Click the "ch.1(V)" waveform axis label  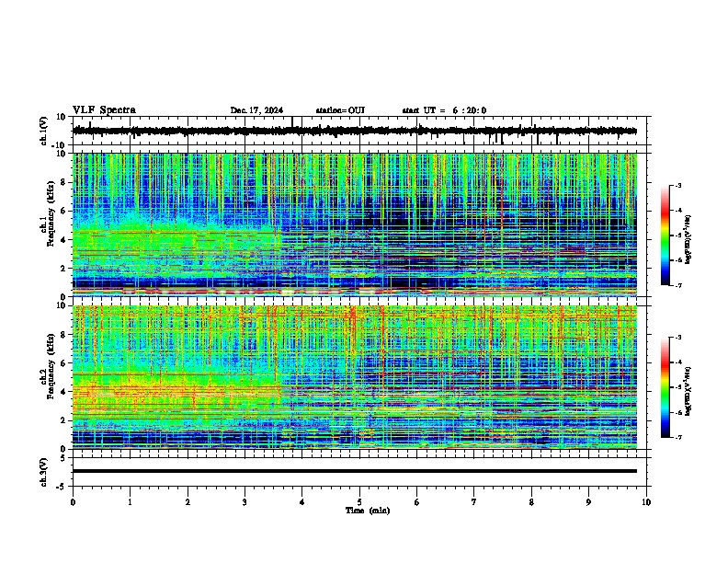(x=44, y=131)
